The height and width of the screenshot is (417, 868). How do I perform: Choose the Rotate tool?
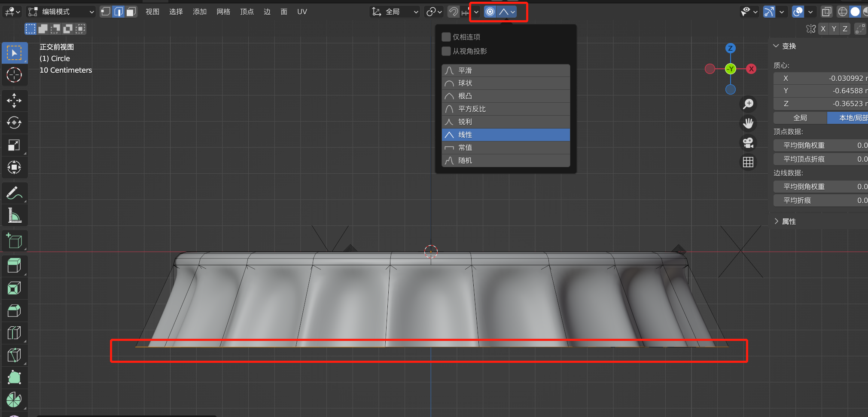pos(15,123)
